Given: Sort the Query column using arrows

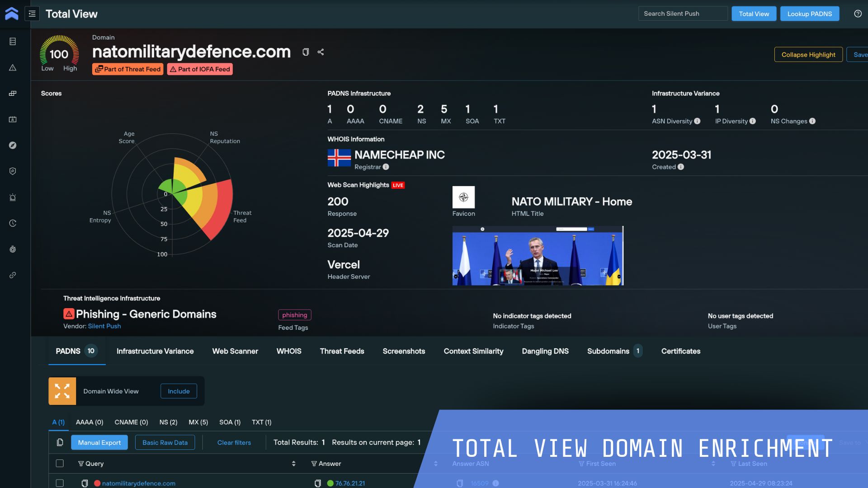Looking at the screenshot, I should pos(294,464).
